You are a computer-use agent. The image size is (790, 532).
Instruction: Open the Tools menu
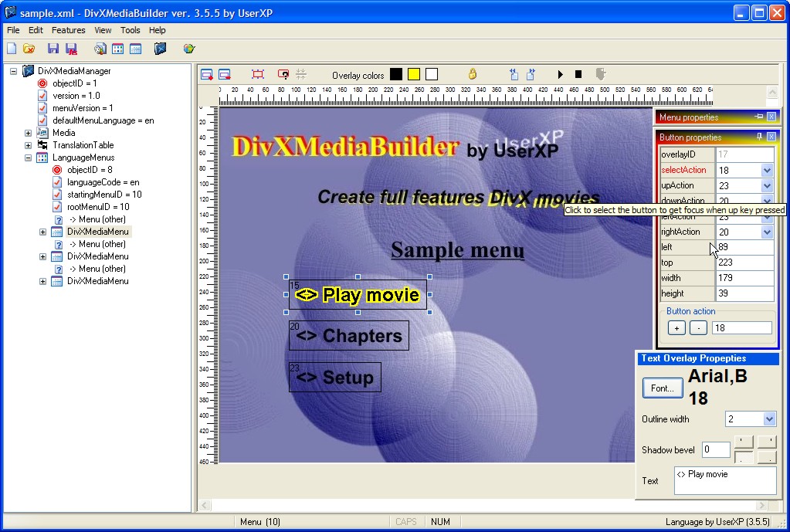tap(130, 30)
